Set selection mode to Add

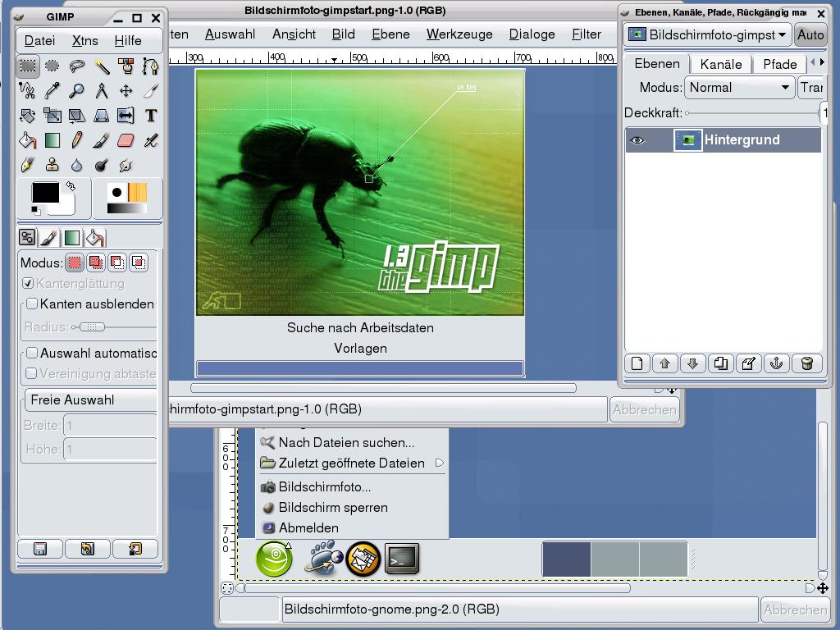(96, 262)
